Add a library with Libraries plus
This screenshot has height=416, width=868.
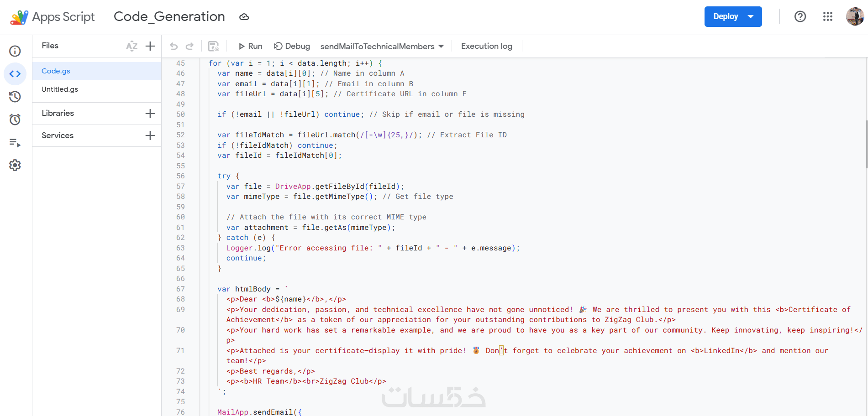tap(150, 114)
